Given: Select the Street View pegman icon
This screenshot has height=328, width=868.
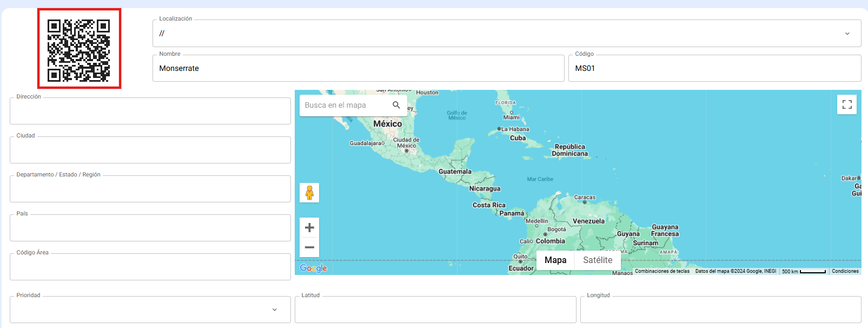Looking at the screenshot, I should tap(309, 193).
